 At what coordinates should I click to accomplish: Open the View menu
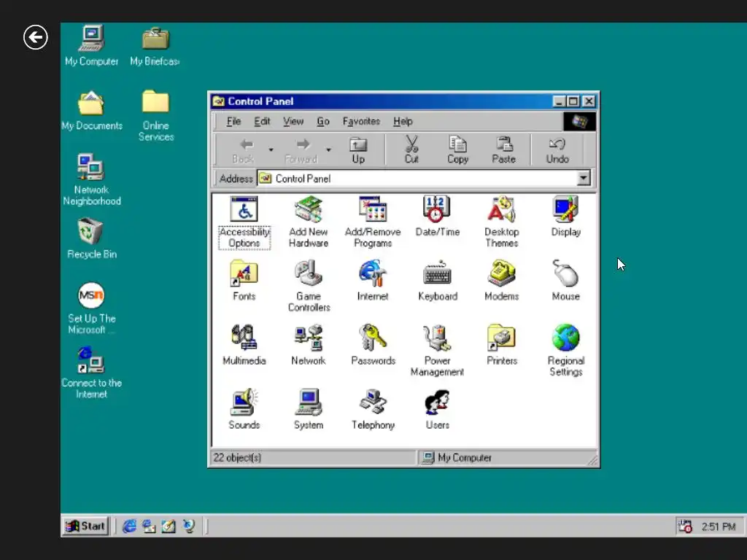tap(293, 122)
